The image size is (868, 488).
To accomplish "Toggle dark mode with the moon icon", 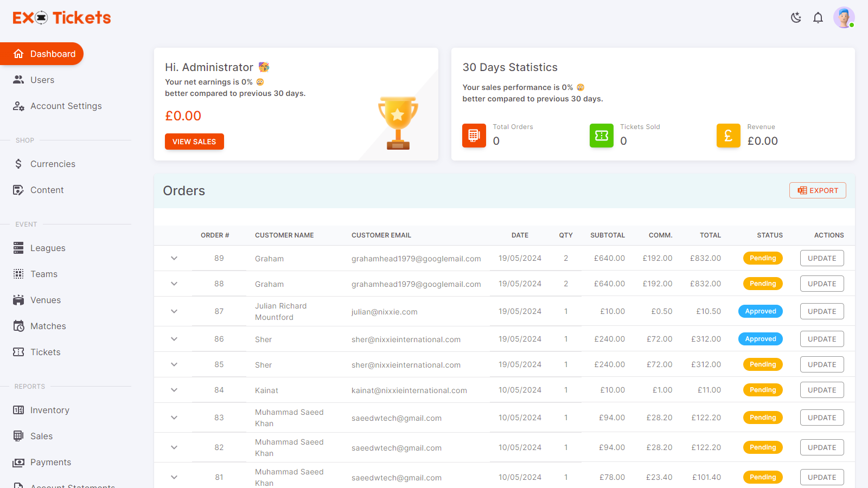I will pos(796,17).
